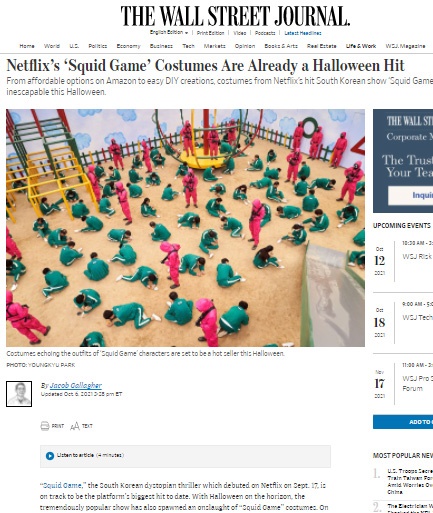Click the author headshot thumbnail
Viewport: 433px width, 513px height.
click(19, 394)
